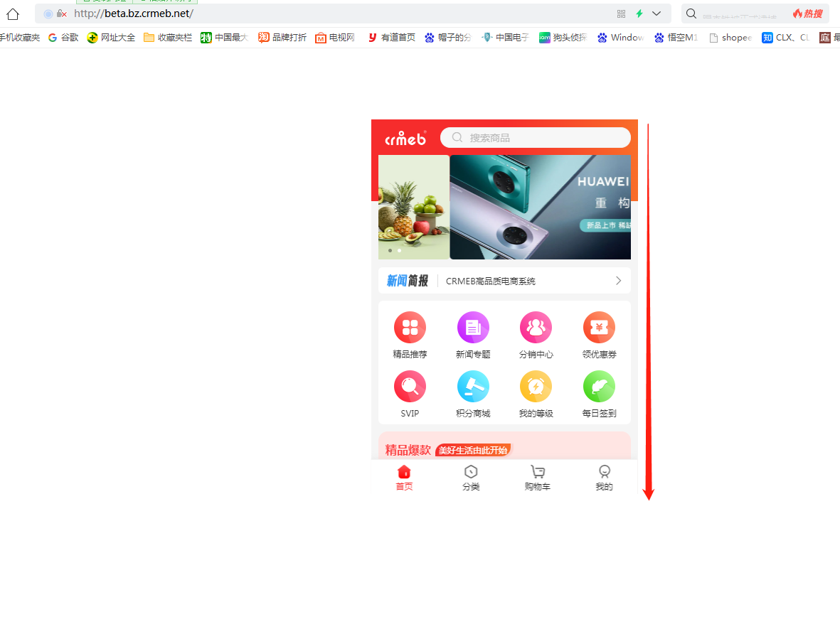The image size is (840, 634).
Task: Click the insecure site lock icon
Action: [x=61, y=14]
